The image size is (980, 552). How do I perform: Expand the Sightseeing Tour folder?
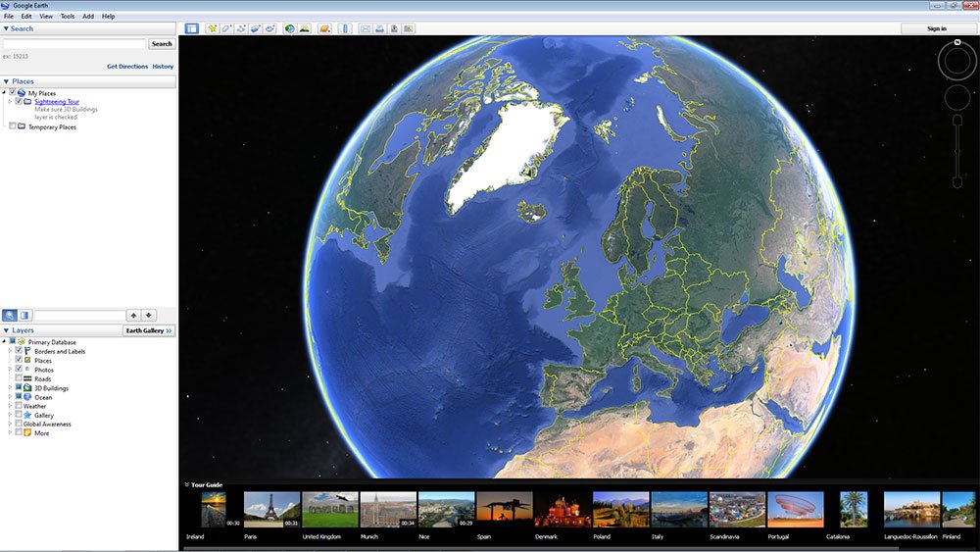pos(10,101)
